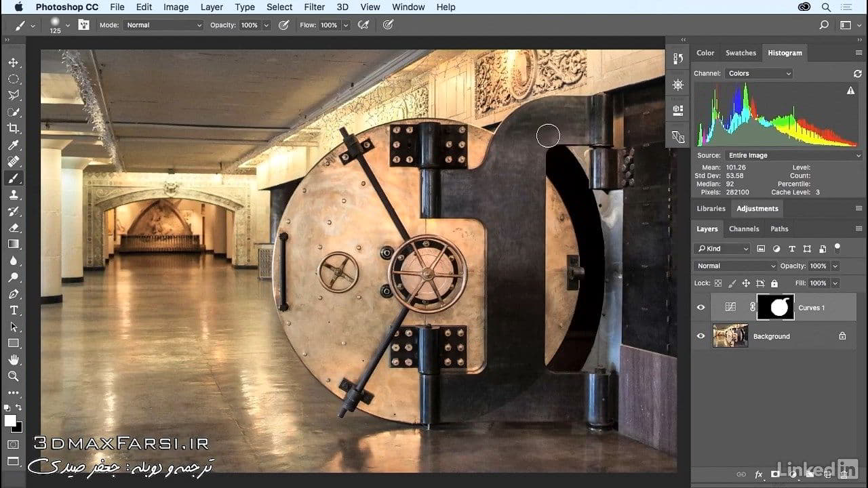Switch to the Channels tab

(x=744, y=229)
